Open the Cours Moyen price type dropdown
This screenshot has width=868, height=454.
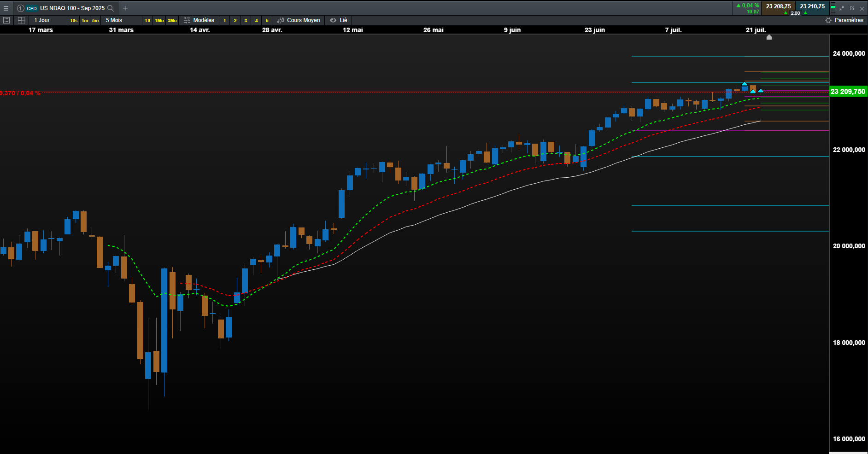point(303,20)
